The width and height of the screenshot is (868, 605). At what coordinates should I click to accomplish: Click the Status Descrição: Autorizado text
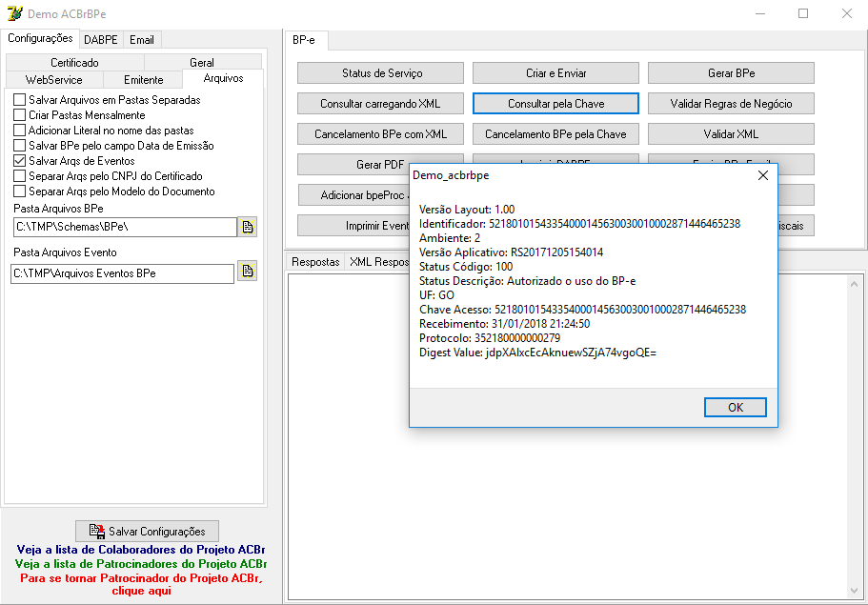click(x=528, y=281)
